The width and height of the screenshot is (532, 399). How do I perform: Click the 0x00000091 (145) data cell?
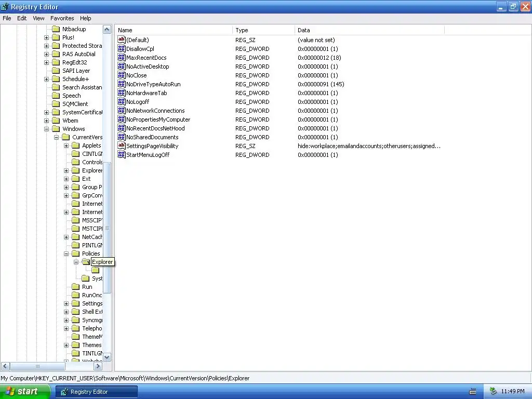pyautogui.click(x=321, y=84)
